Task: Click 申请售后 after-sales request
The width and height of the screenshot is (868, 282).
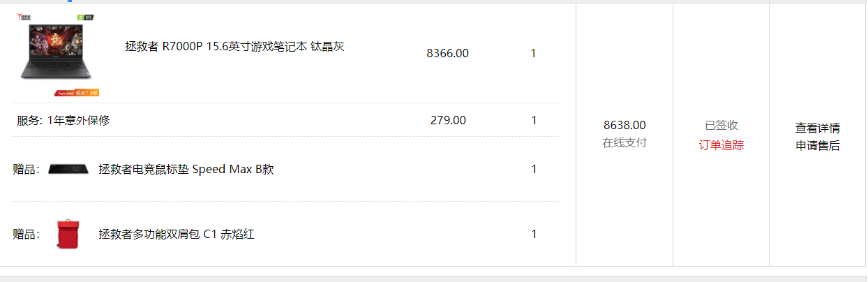Action: [x=818, y=145]
